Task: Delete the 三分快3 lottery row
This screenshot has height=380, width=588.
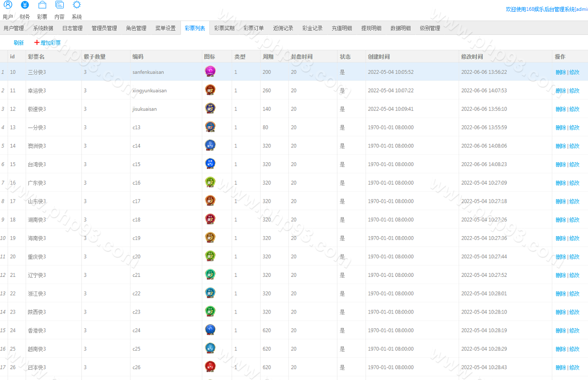Action: (x=560, y=72)
